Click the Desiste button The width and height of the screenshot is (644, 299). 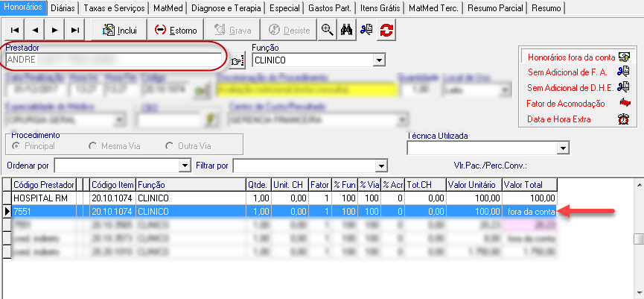pyautogui.click(x=289, y=30)
